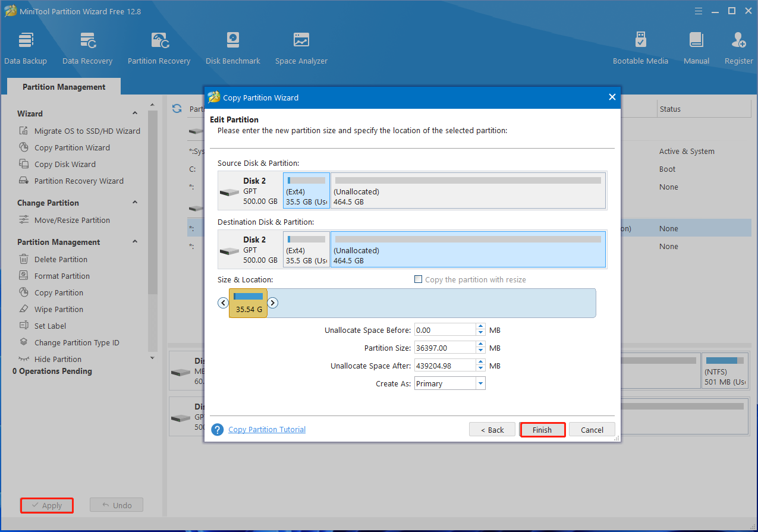Open Disk Benchmark tool
The height and width of the screenshot is (532, 758).
(x=233, y=48)
